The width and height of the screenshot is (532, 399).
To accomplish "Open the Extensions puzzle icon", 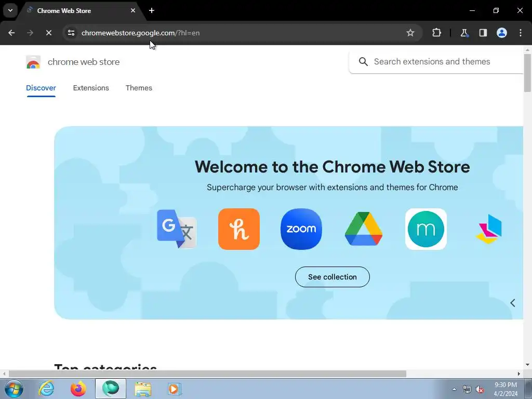I will tap(436, 33).
